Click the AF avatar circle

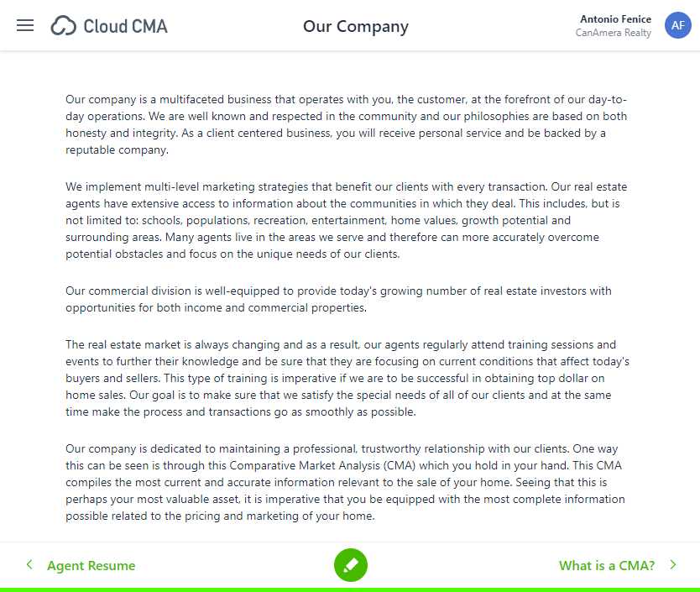pos(678,25)
